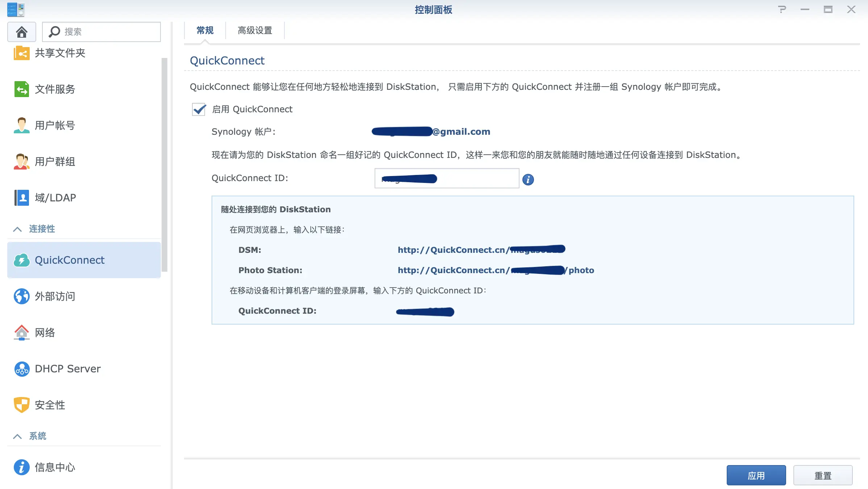Open the Security (安全性) shield icon
Viewport: 868px width, 489px height.
point(21,405)
